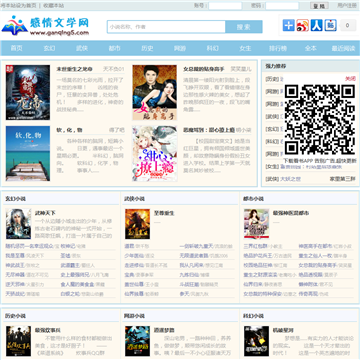Open the 玄幻 nav tab

pos(49,48)
